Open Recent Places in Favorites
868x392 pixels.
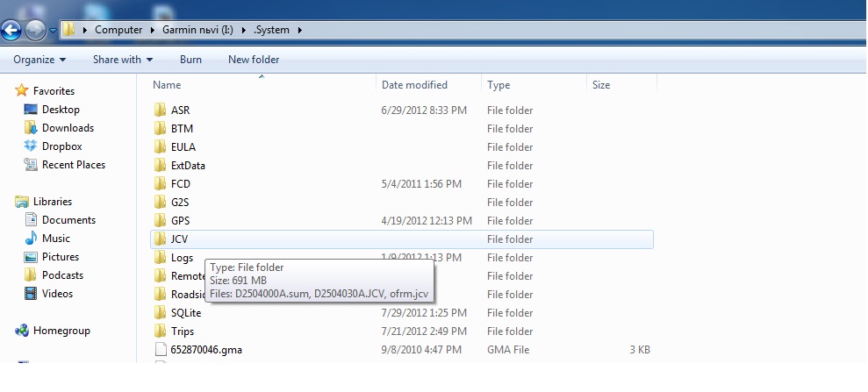tap(73, 165)
